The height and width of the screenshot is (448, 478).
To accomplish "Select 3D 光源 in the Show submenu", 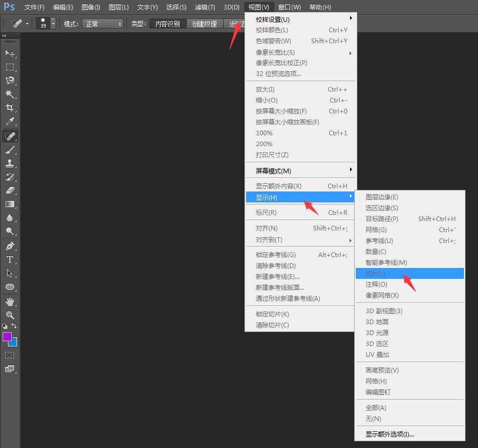I will [378, 332].
